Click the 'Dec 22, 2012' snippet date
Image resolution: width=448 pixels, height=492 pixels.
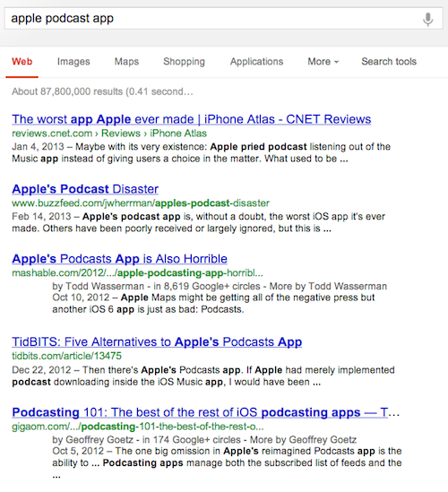(41, 370)
